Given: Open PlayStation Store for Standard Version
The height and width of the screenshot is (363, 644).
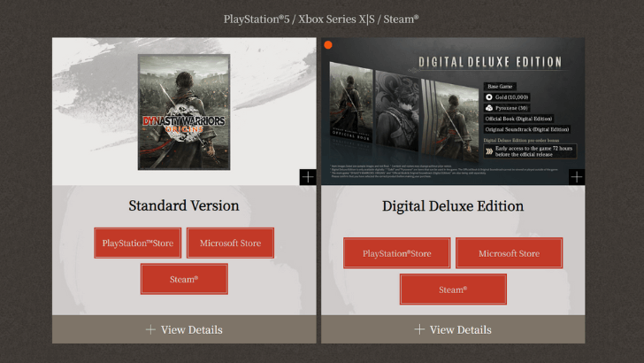Looking at the screenshot, I should [138, 243].
